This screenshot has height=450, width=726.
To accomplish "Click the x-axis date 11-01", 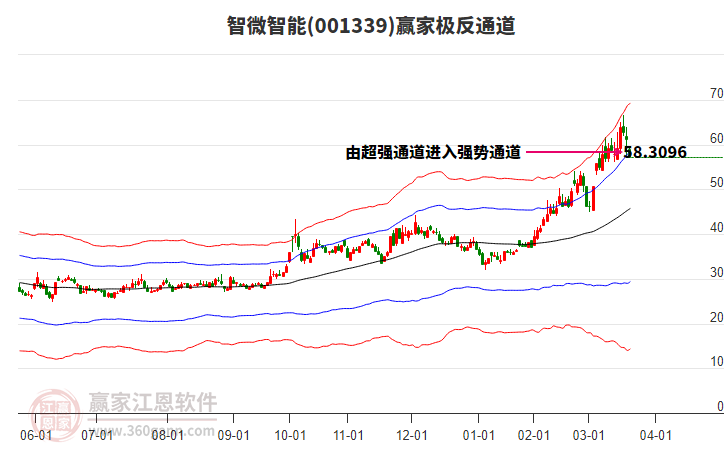I will [348, 436].
